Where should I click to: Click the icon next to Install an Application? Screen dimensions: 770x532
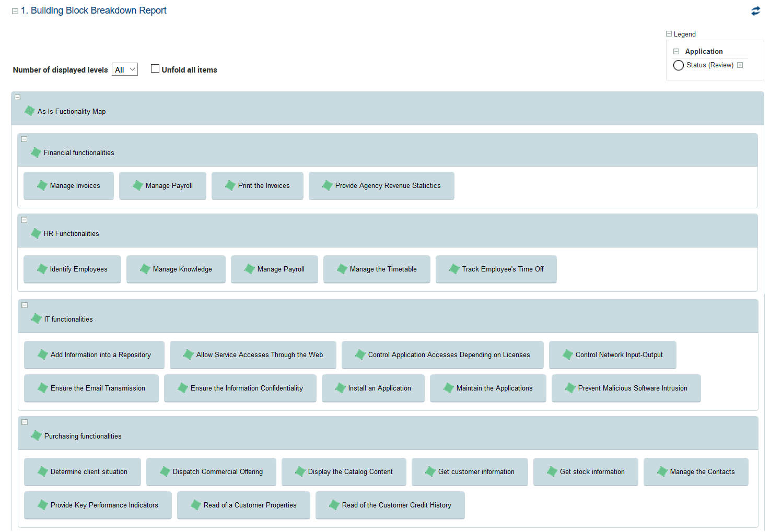point(341,388)
